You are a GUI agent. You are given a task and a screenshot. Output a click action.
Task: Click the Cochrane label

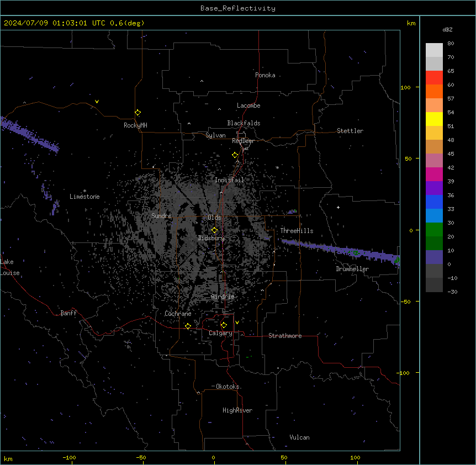pyautogui.click(x=178, y=314)
